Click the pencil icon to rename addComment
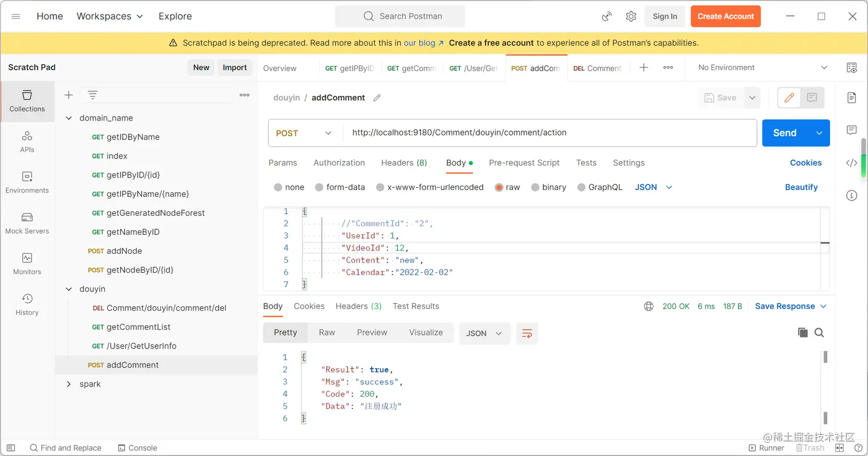 (377, 98)
